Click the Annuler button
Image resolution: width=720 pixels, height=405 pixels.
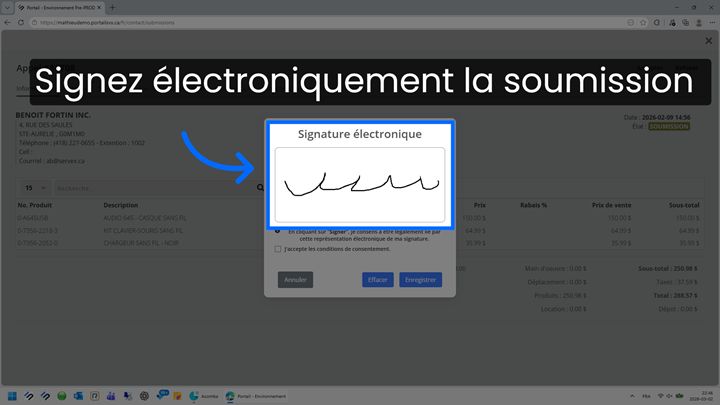(x=295, y=280)
